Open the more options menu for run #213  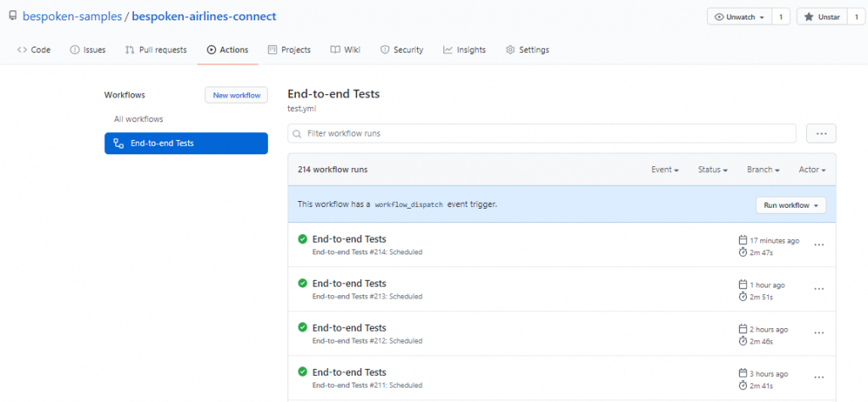point(819,289)
